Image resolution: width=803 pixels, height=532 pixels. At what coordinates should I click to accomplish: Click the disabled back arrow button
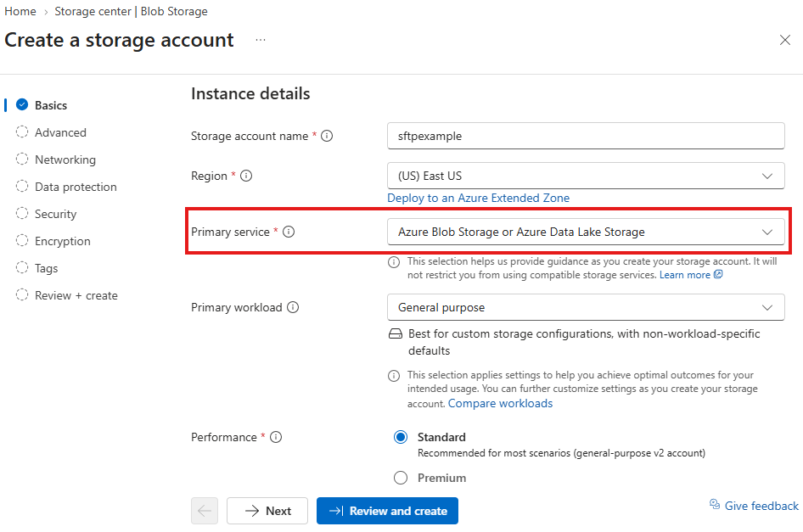[x=205, y=511]
